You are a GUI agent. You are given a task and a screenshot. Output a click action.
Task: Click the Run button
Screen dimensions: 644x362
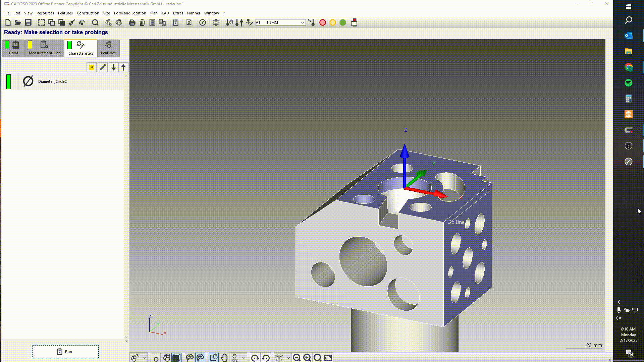click(x=65, y=352)
